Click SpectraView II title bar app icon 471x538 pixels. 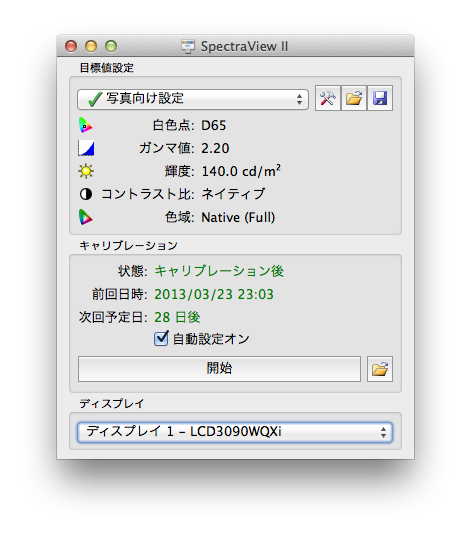tap(188, 46)
